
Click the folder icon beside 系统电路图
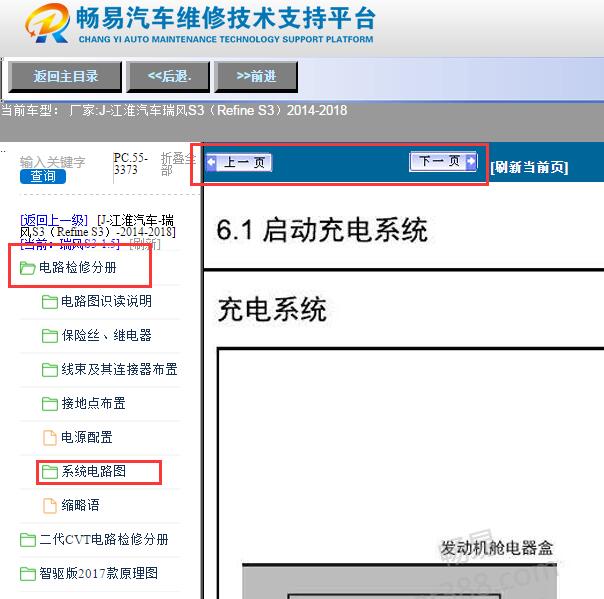(x=50, y=471)
